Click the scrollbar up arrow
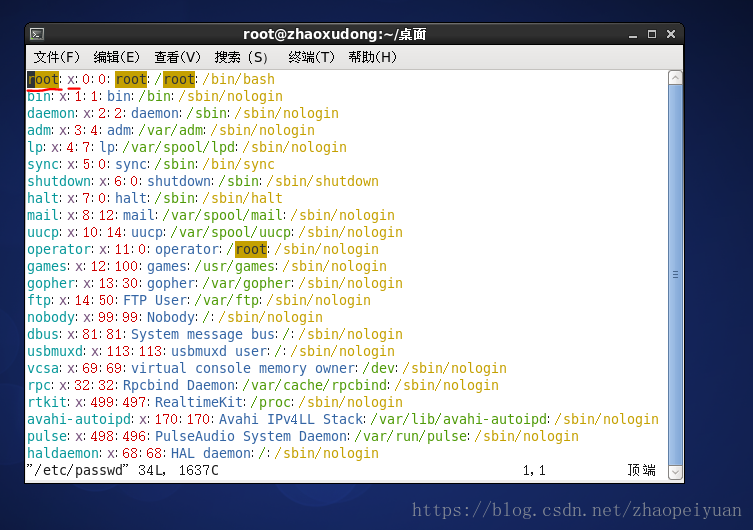753x530 pixels. tap(675, 78)
